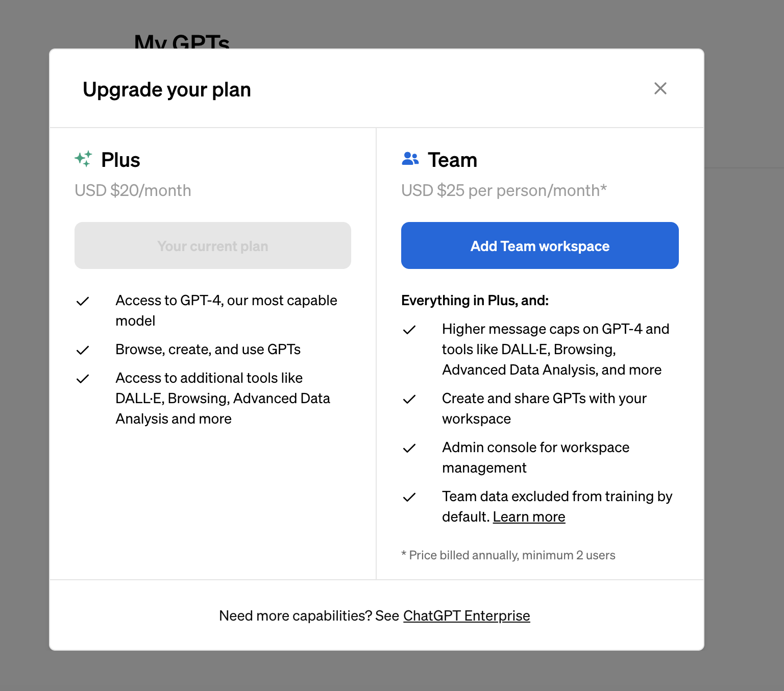Click the price billed annually footnote

coord(508,555)
